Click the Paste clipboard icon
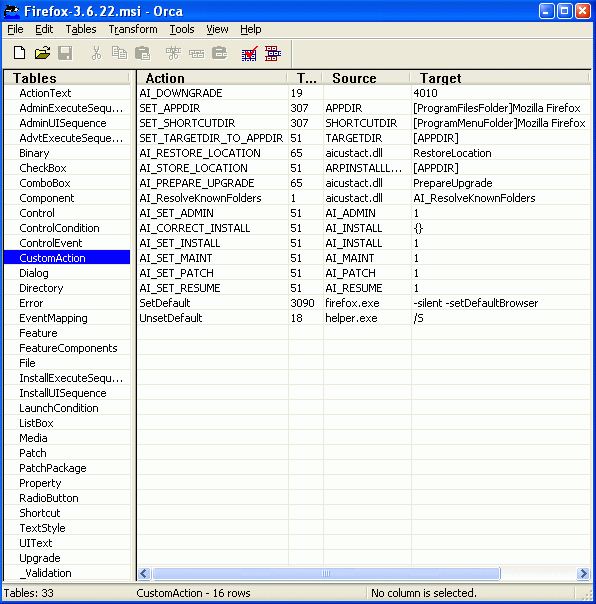Image resolution: width=596 pixels, height=604 pixels. click(x=143, y=53)
